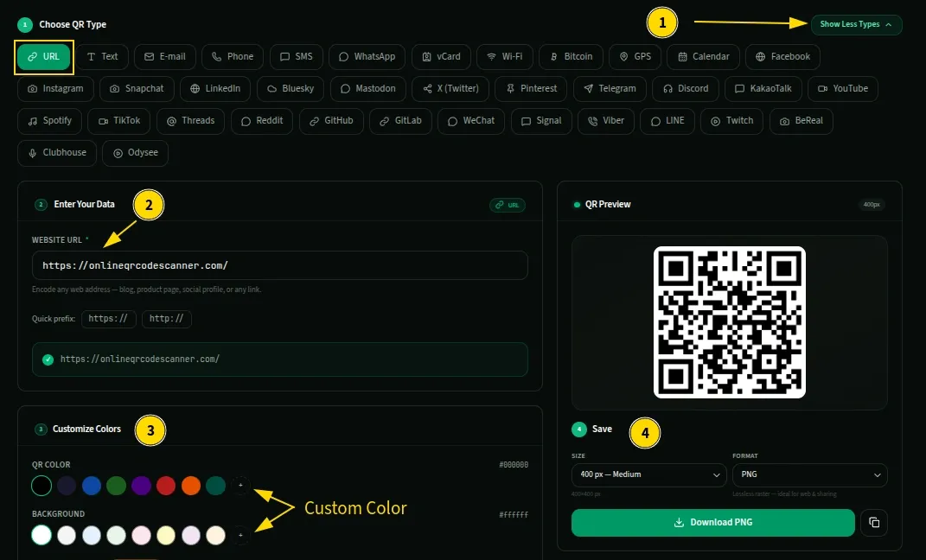Select the WhatsApp QR type
The width and height of the screenshot is (926, 560).
click(x=367, y=57)
